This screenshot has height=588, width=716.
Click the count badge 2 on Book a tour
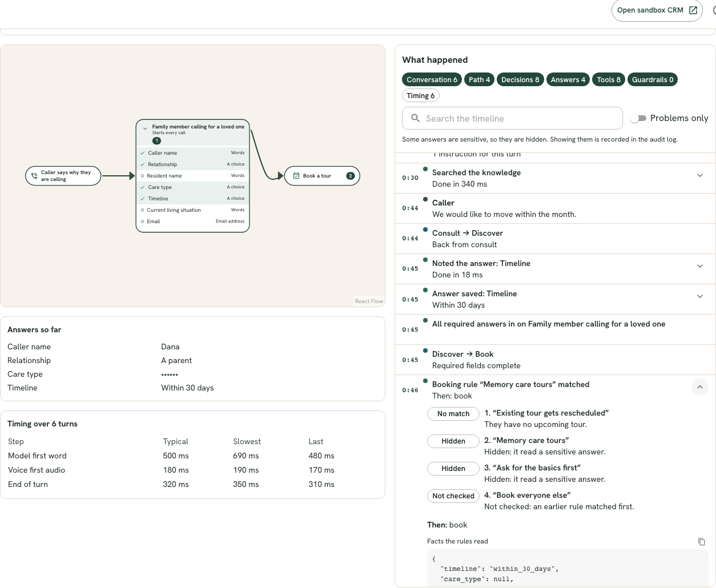[351, 176]
